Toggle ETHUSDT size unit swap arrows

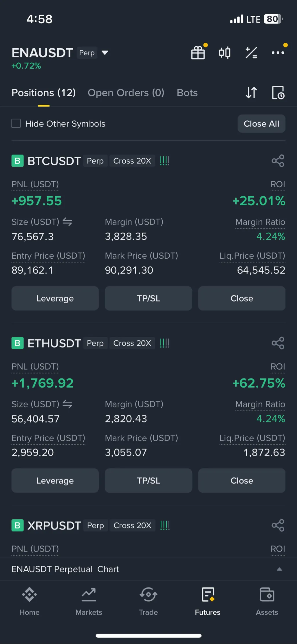[x=67, y=404]
